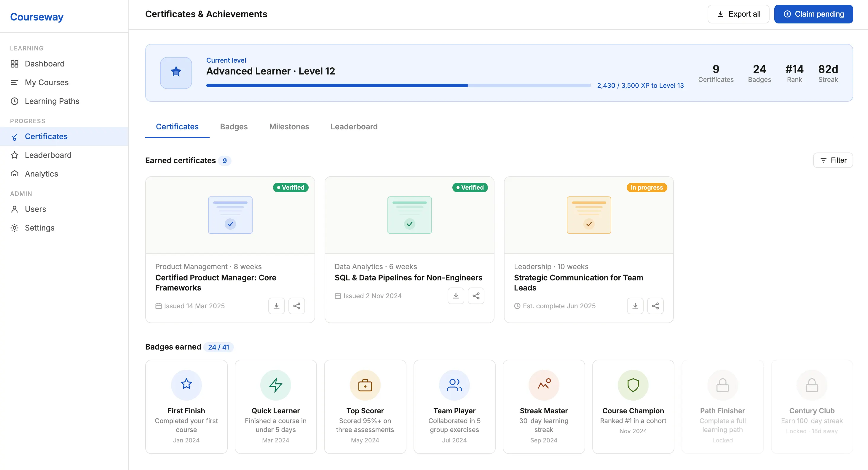Switch to the Milestones tab

(x=289, y=127)
